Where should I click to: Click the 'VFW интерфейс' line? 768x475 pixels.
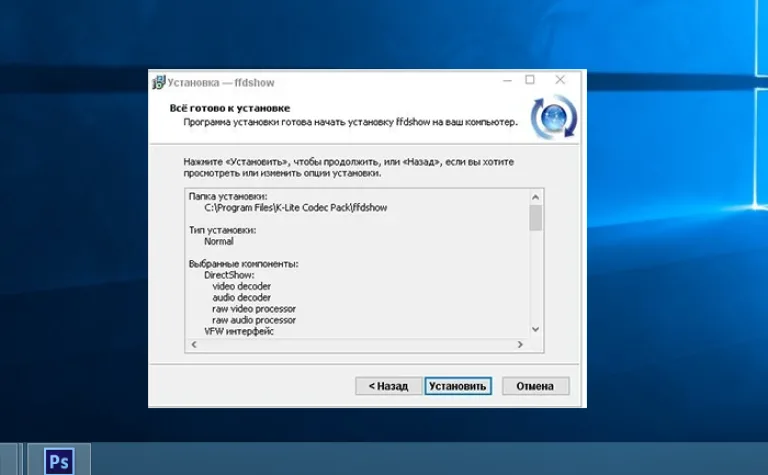[x=239, y=332]
